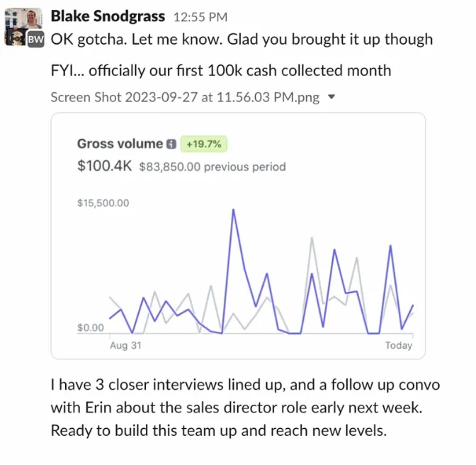Click the Today x-axis label
Screen dimensions: 476x465
click(399, 345)
